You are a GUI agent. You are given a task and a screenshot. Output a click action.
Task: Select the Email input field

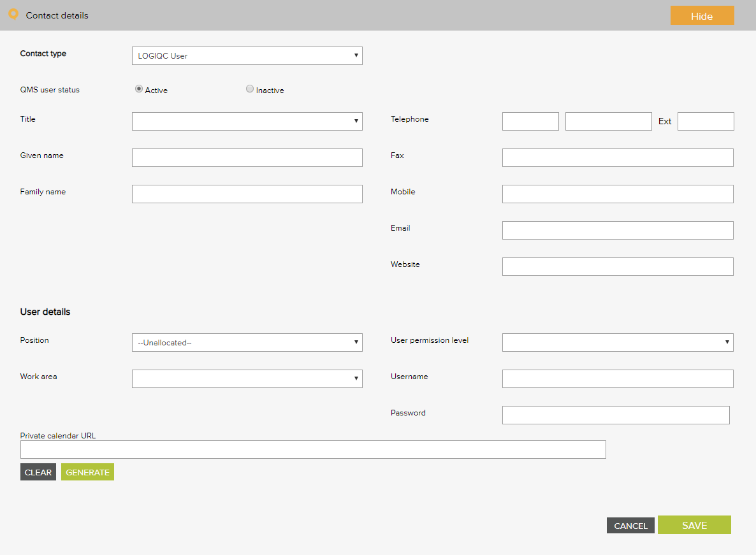coord(617,230)
